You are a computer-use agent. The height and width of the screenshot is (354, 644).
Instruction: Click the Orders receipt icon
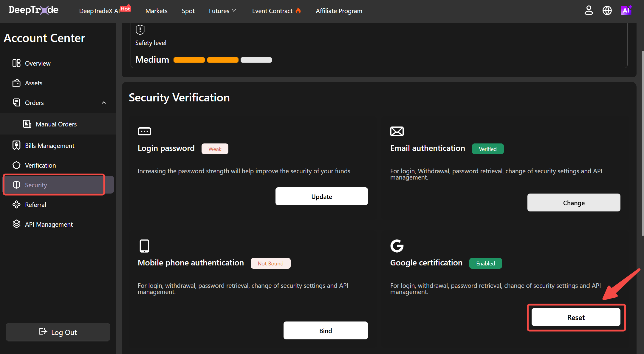[x=16, y=103]
